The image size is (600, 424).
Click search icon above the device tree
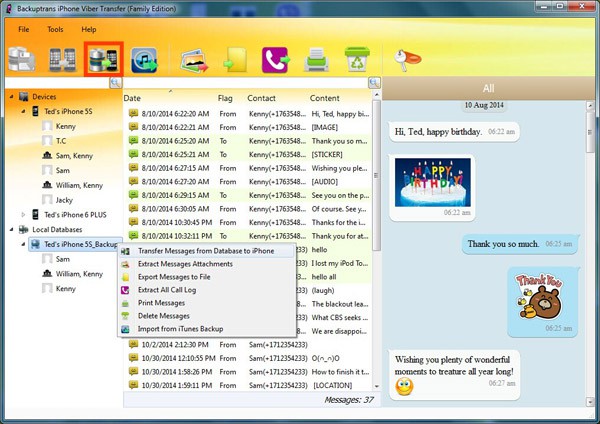pyautogui.click(x=116, y=83)
